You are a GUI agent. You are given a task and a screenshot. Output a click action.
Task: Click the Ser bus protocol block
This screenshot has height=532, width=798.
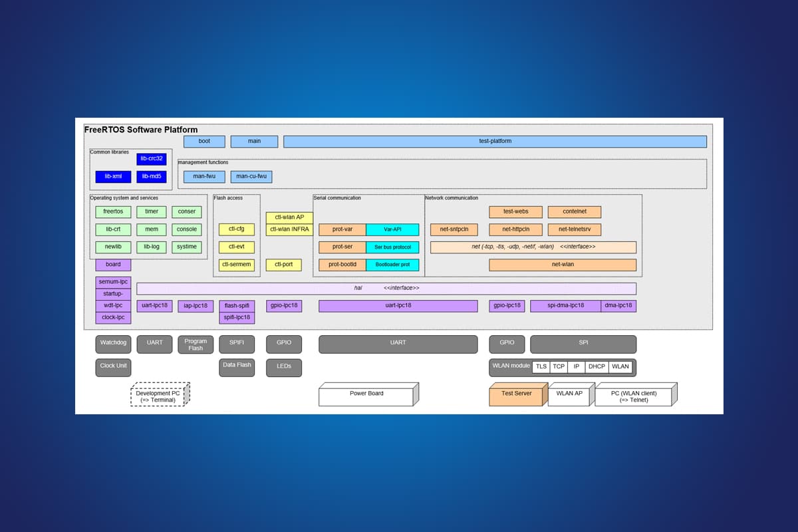coord(392,247)
